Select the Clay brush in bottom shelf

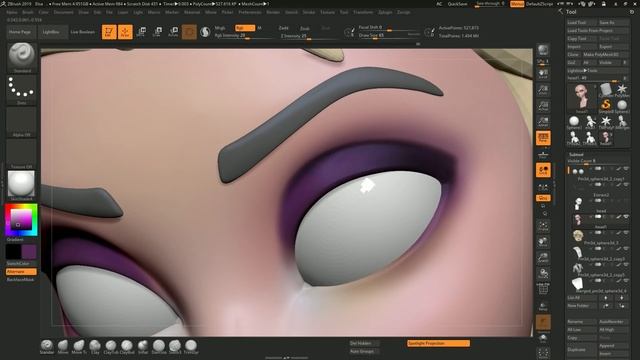pos(95,347)
